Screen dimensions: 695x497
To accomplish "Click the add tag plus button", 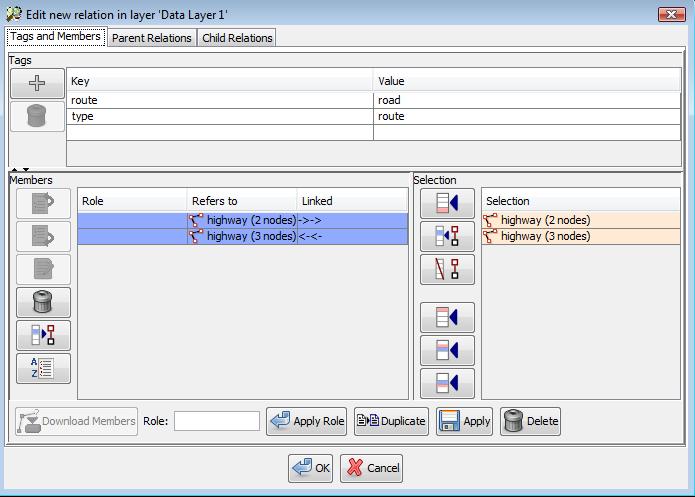I will tap(37, 84).
